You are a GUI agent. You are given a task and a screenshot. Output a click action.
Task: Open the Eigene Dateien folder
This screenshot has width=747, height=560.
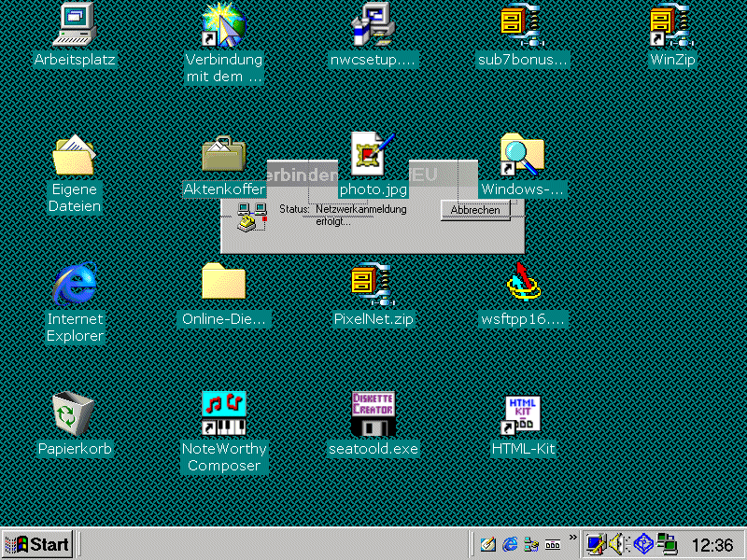point(75,155)
